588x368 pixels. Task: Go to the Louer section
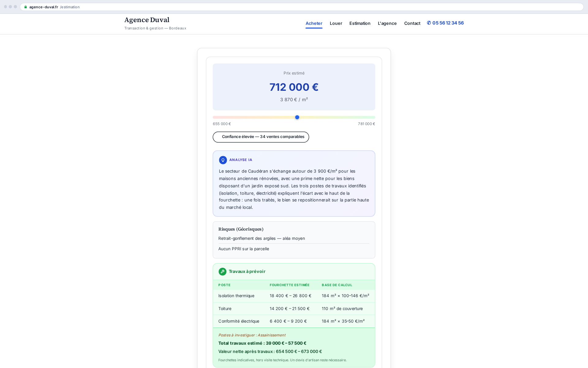[336, 23]
